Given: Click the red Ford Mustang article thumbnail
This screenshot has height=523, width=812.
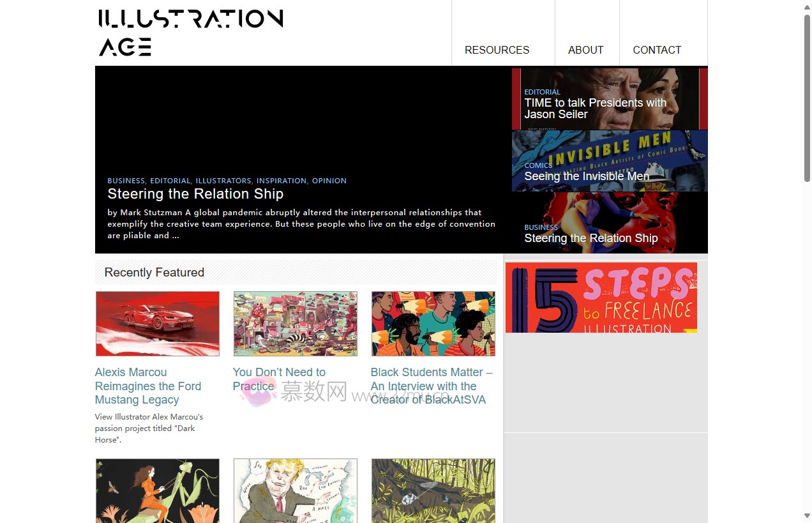Looking at the screenshot, I should 157,323.
